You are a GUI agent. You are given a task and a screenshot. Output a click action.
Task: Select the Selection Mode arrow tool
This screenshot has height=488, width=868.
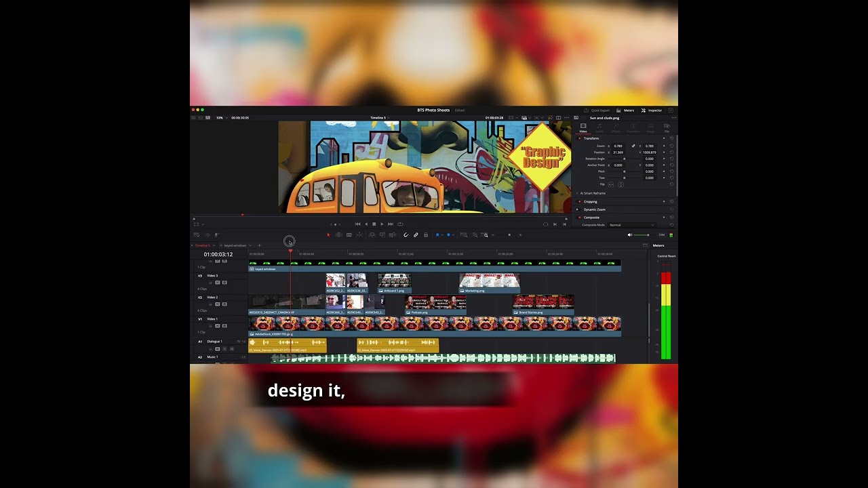[328, 235]
